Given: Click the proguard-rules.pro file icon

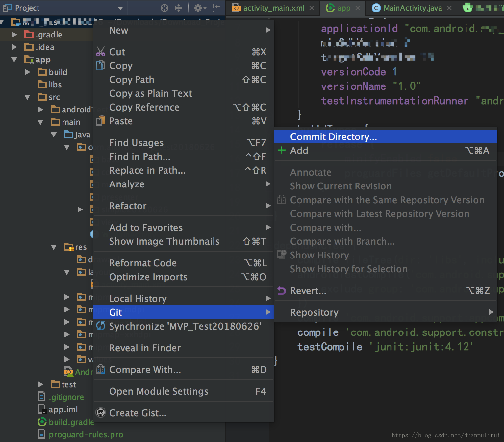Looking at the screenshot, I should coord(42,434).
